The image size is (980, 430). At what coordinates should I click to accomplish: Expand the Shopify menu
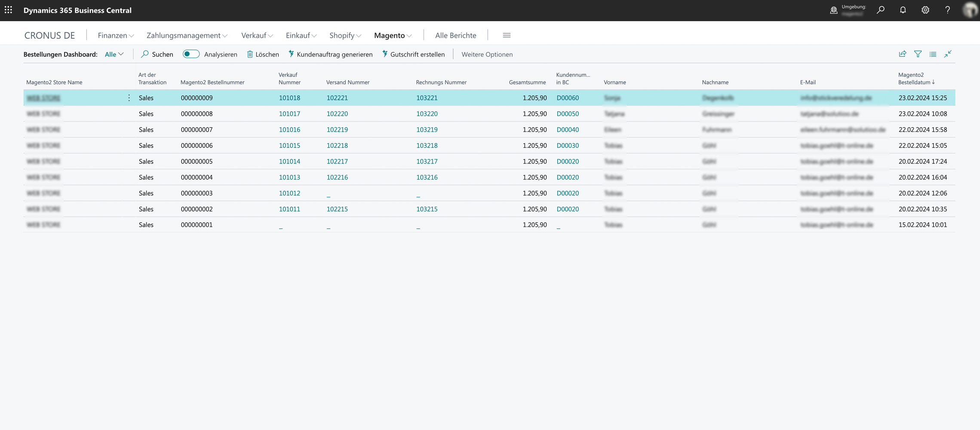(345, 35)
